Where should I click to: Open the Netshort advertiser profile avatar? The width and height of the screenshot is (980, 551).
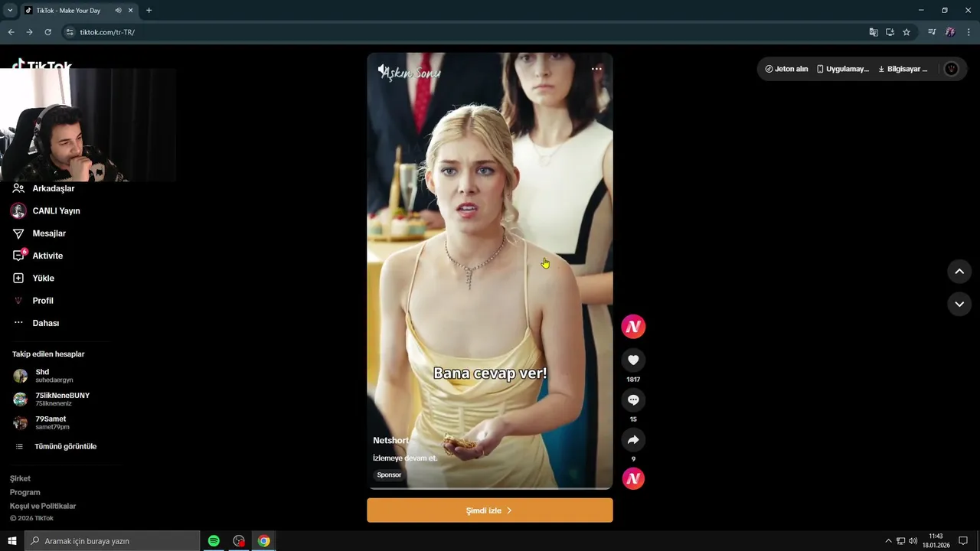pos(633,327)
